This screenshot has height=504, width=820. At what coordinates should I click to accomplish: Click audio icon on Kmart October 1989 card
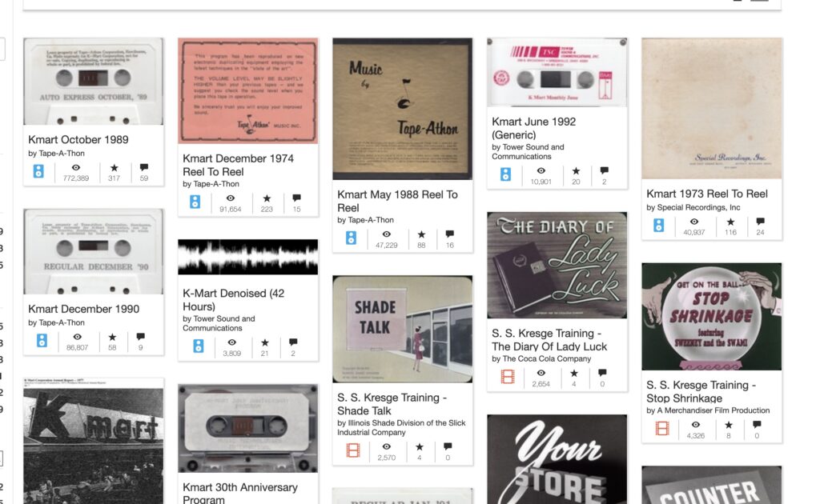click(x=38, y=171)
